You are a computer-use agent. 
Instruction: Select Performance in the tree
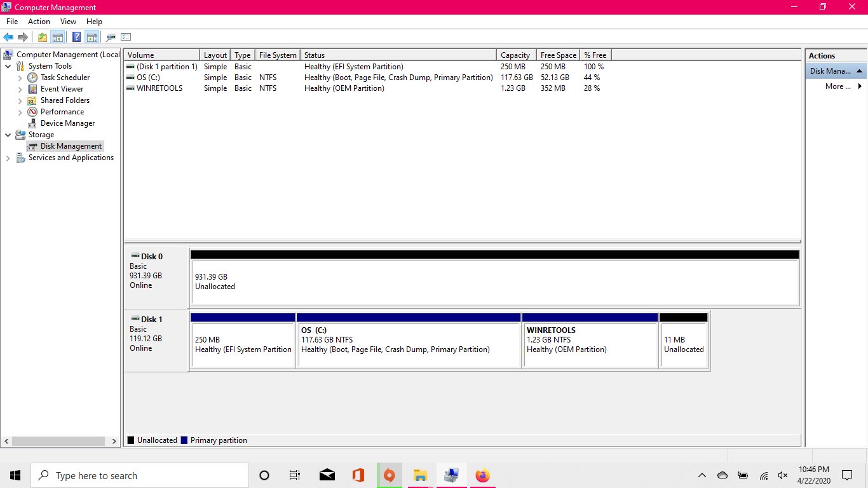62,112
